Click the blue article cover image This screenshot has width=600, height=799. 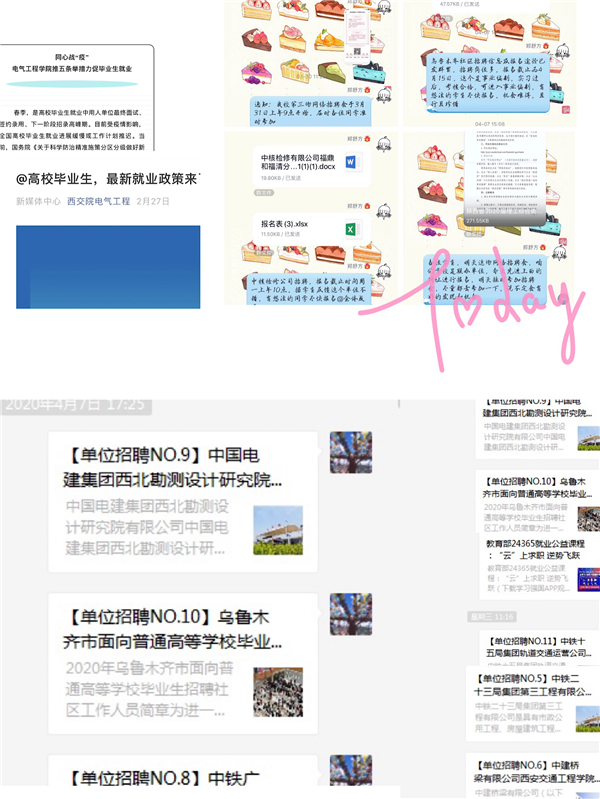(x=108, y=266)
